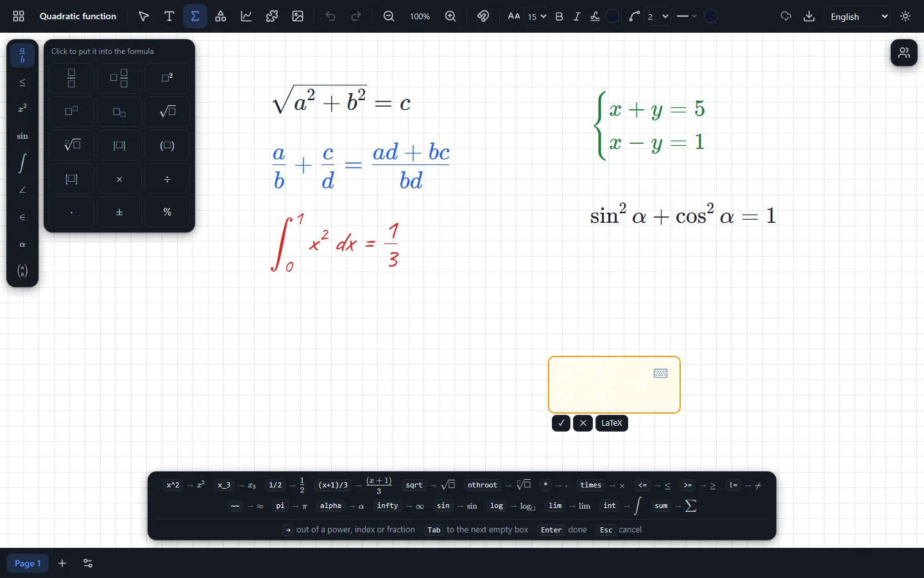Add a new page with plus
Screen dimensions: 924x578
62,563
